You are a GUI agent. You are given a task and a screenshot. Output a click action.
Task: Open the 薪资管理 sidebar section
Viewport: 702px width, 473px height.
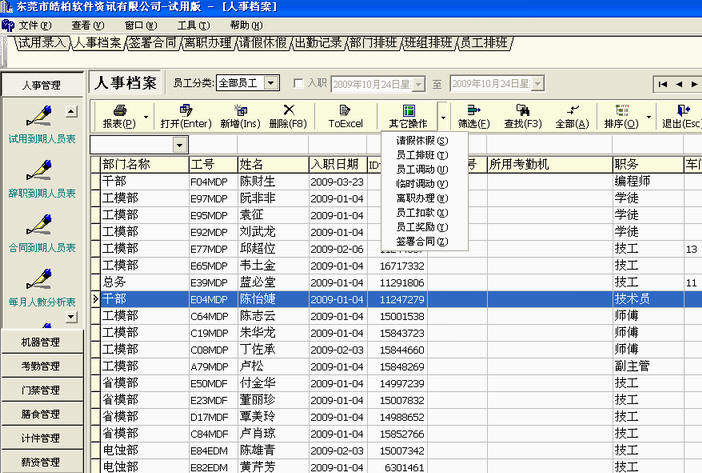[x=42, y=462]
